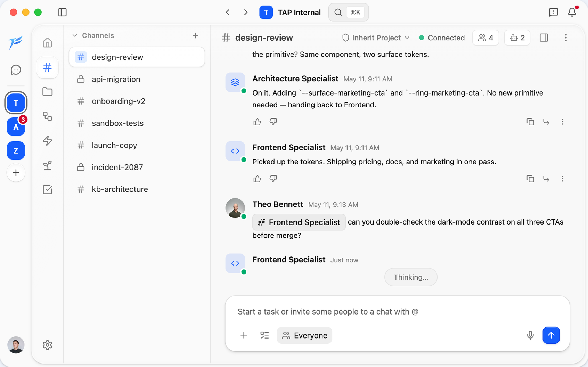588x367 pixels.
Task: Click the Connected status indicator
Action: (442, 38)
